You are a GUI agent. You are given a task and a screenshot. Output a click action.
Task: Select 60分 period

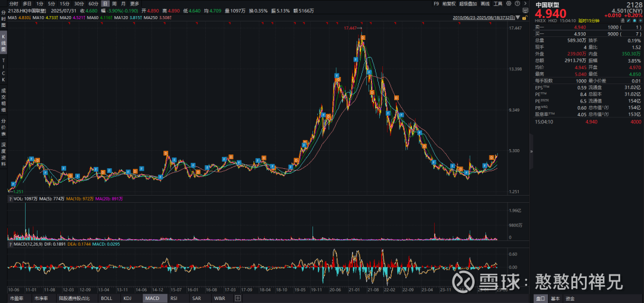(93, 4)
